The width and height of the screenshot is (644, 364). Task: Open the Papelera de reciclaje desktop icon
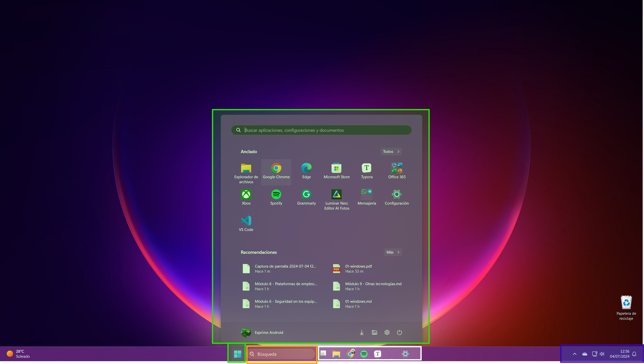point(626,308)
